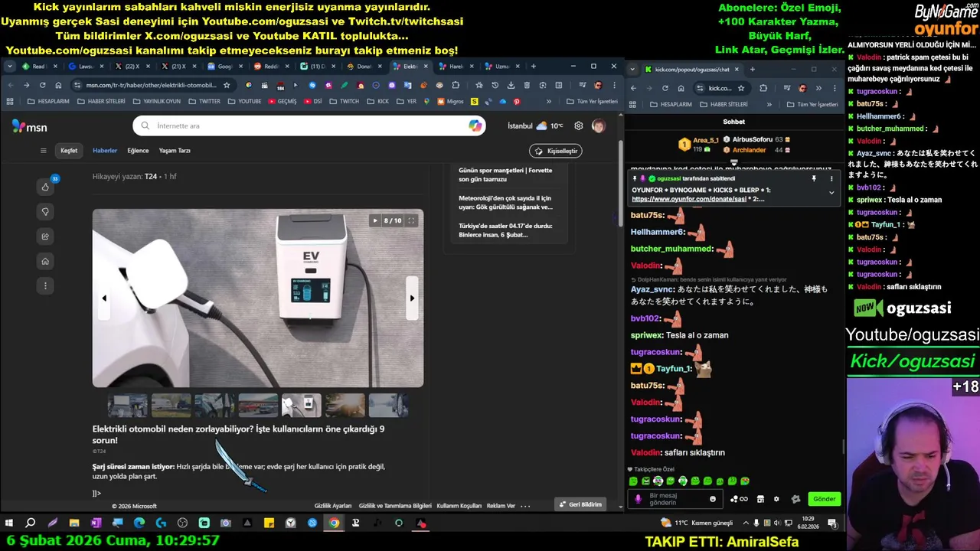Open Kullanım Koşulları footer link

[x=459, y=506]
